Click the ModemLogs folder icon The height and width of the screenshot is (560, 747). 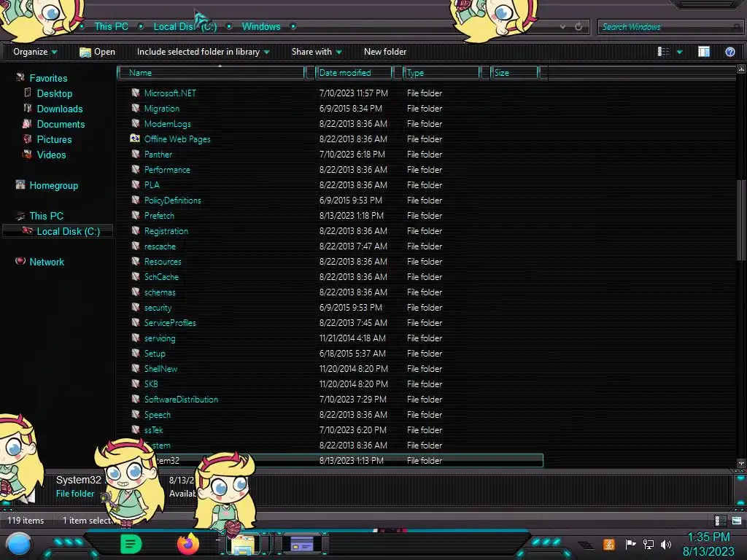tap(135, 123)
